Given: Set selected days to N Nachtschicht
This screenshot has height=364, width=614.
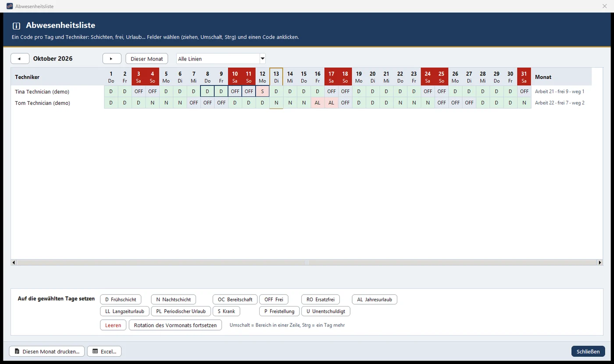Looking at the screenshot, I should click(x=173, y=300).
